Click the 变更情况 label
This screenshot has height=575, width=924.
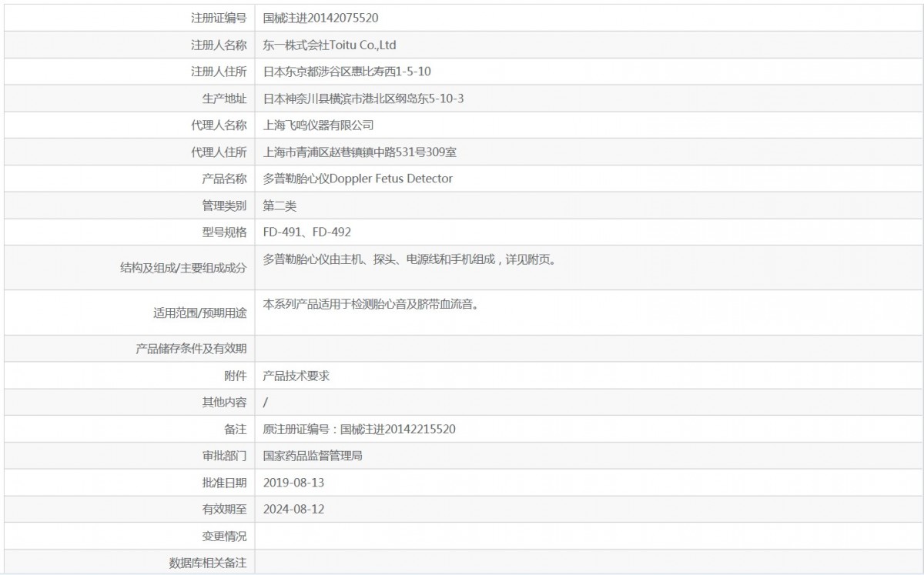coord(224,536)
